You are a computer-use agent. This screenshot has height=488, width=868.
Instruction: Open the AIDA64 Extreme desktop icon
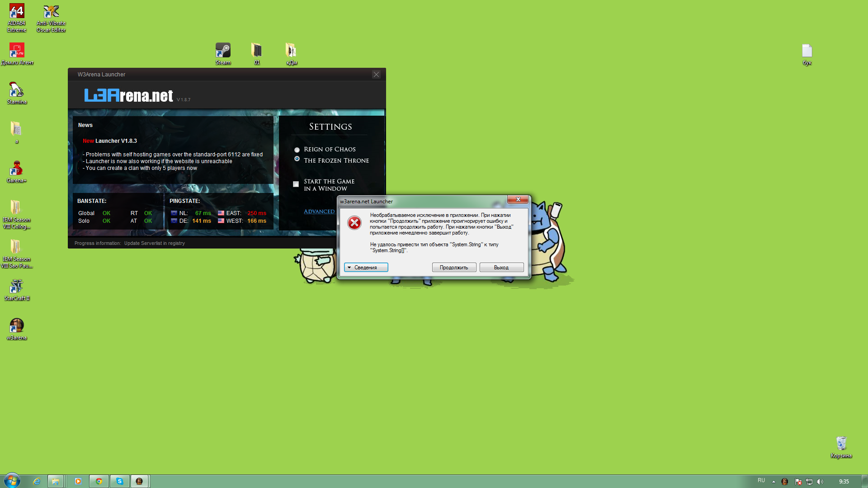(17, 18)
